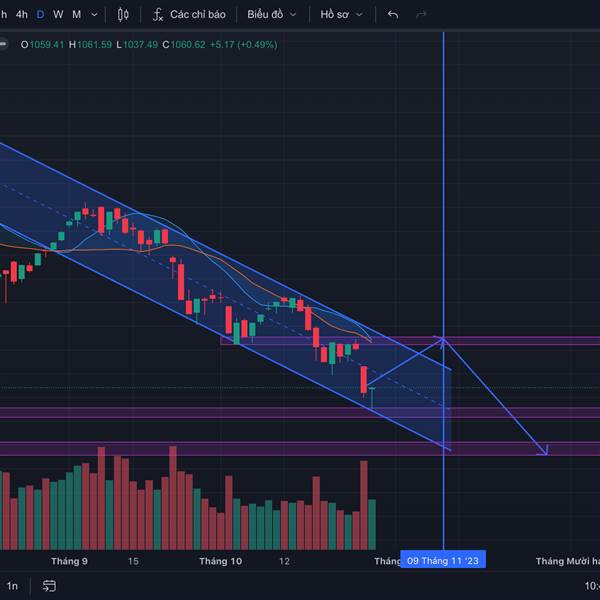Select the D daily timeframe
This screenshot has width=600, height=600.
point(40,15)
